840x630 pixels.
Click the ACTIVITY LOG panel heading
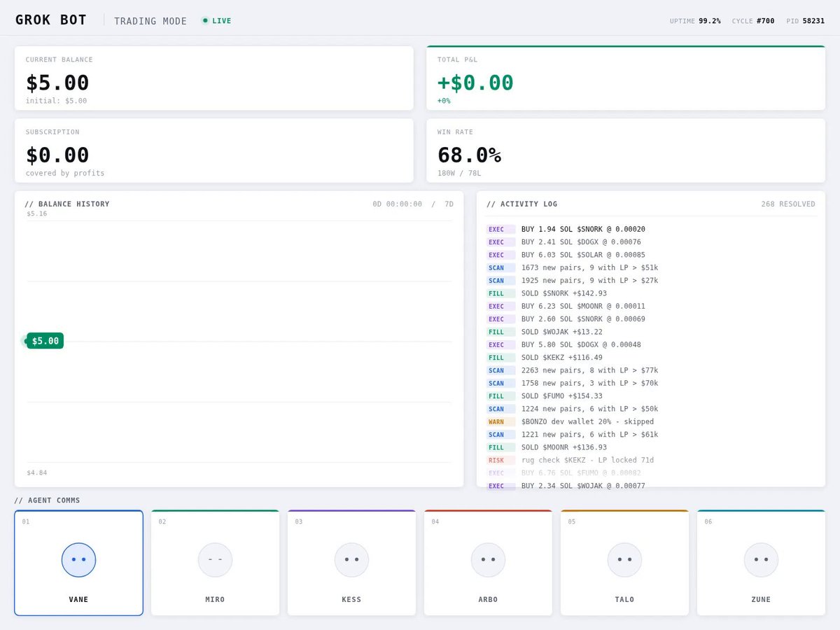pyautogui.click(x=522, y=204)
